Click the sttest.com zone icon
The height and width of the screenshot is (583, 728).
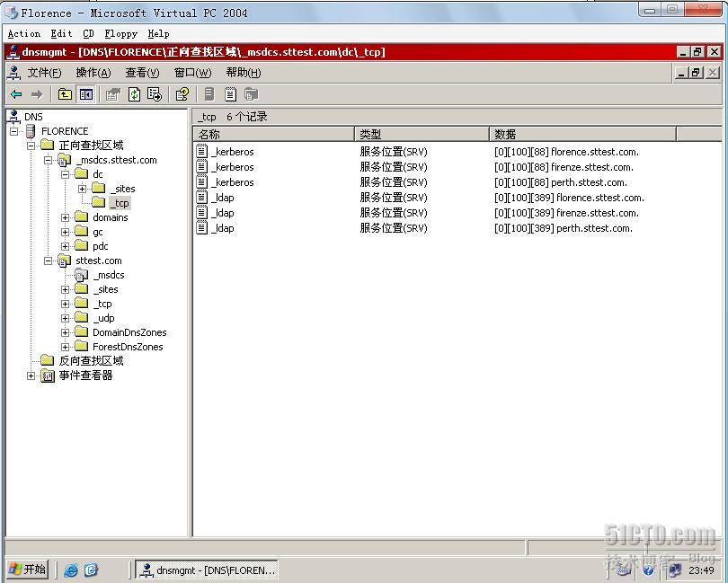pos(64,261)
